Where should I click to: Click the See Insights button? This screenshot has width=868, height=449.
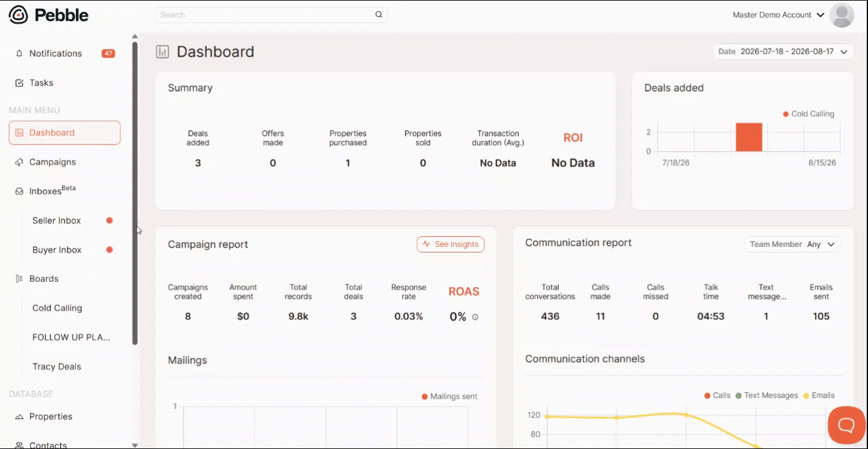pos(450,244)
